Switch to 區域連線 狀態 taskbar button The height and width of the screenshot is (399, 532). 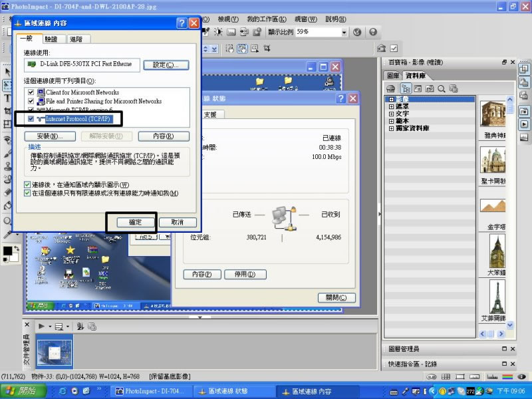tap(234, 391)
